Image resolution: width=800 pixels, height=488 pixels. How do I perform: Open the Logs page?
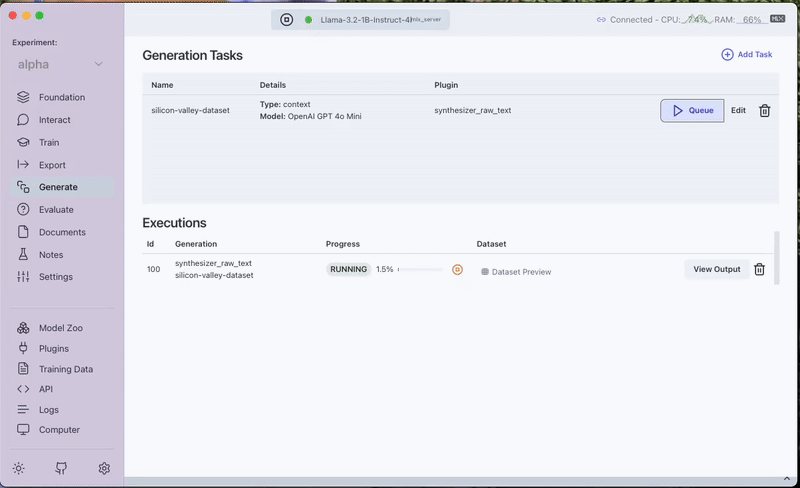48,410
